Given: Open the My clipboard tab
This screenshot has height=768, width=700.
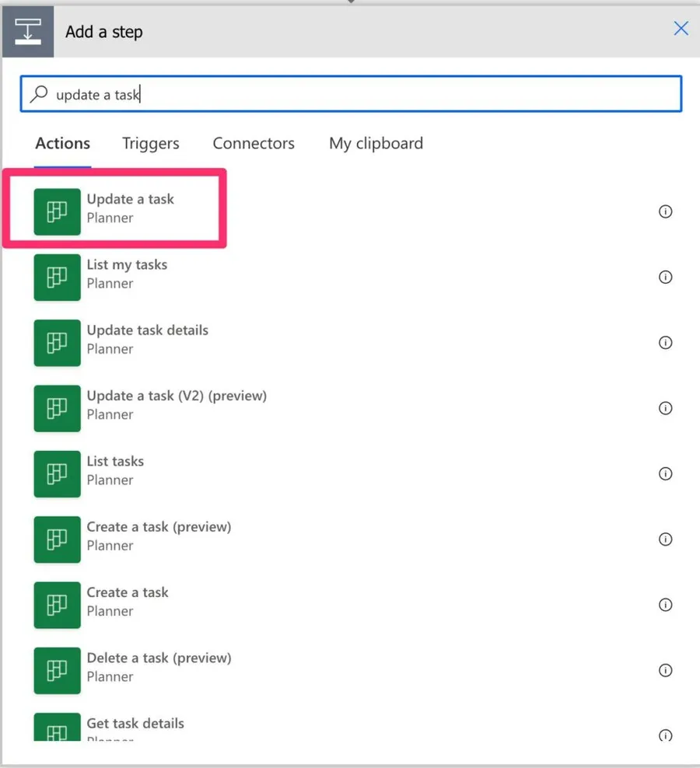Looking at the screenshot, I should 376,144.
